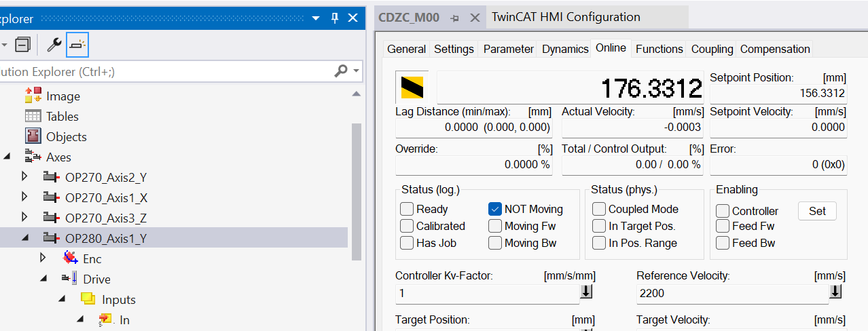Click the yellow Inputs icon
Viewport: 868px width, 331px height.
pos(88,299)
